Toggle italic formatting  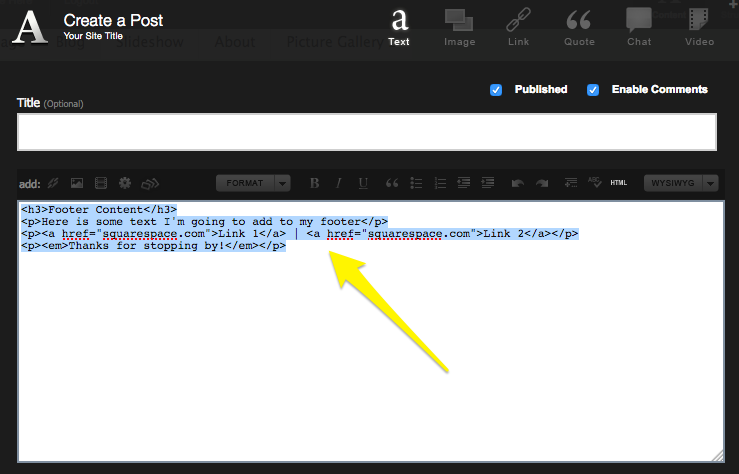(x=339, y=183)
